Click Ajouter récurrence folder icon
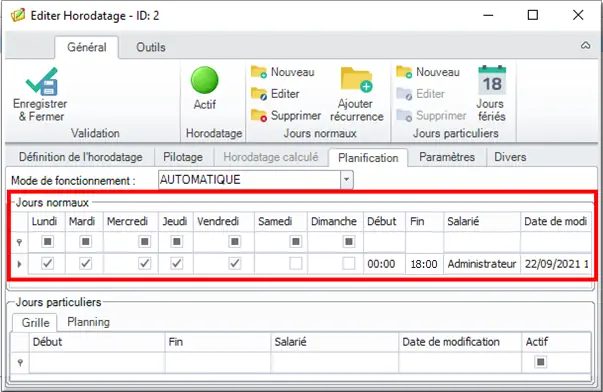Viewport: 603px width, 392px height. (x=356, y=80)
